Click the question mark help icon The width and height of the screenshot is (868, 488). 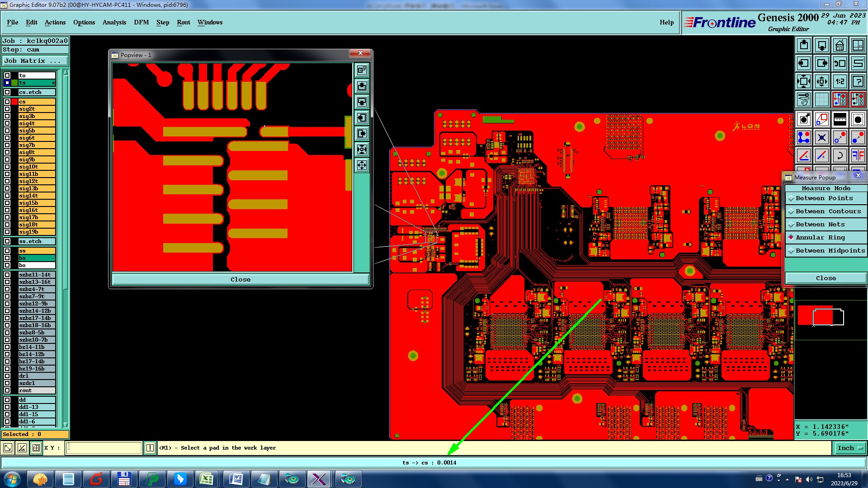[858, 81]
